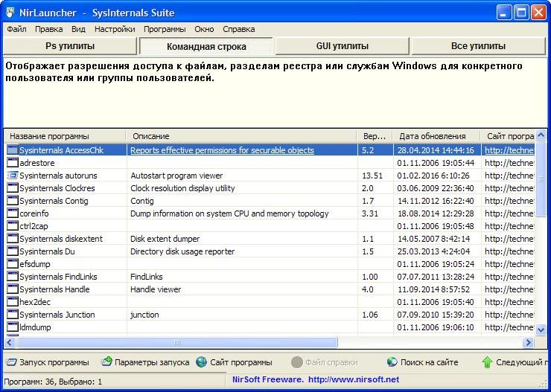The width and height of the screenshot is (551, 392).
Task: Click the Disk extent dumper description
Action: (x=165, y=239)
